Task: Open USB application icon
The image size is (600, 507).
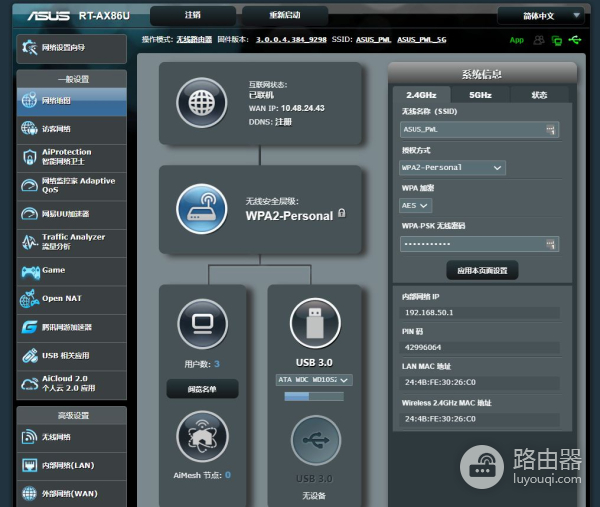Action: (29, 355)
